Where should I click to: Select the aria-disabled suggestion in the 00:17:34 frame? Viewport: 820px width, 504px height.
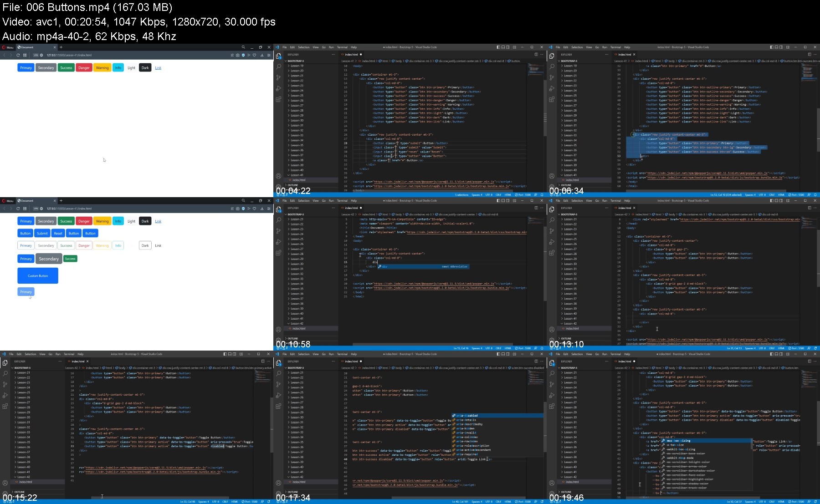point(497,415)
